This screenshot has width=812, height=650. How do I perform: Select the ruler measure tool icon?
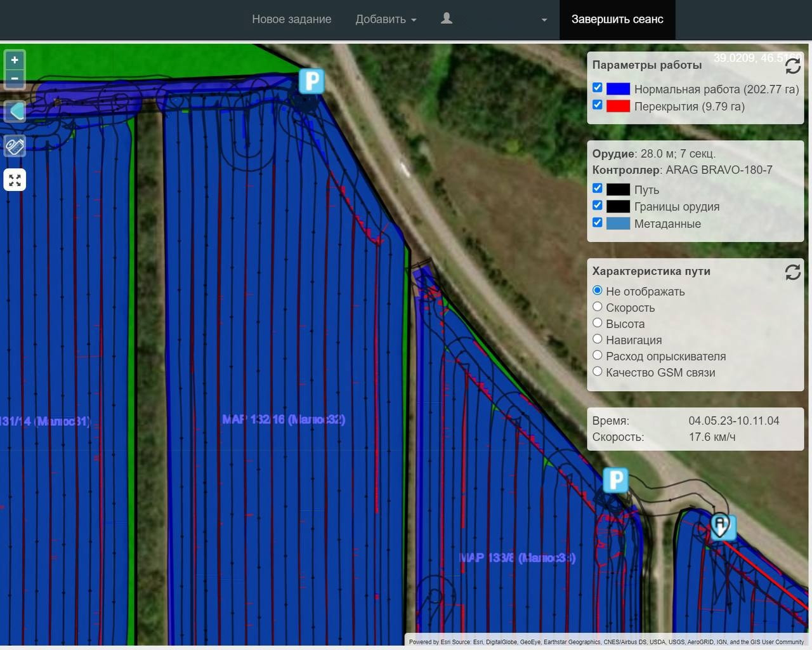coord(15,146)
